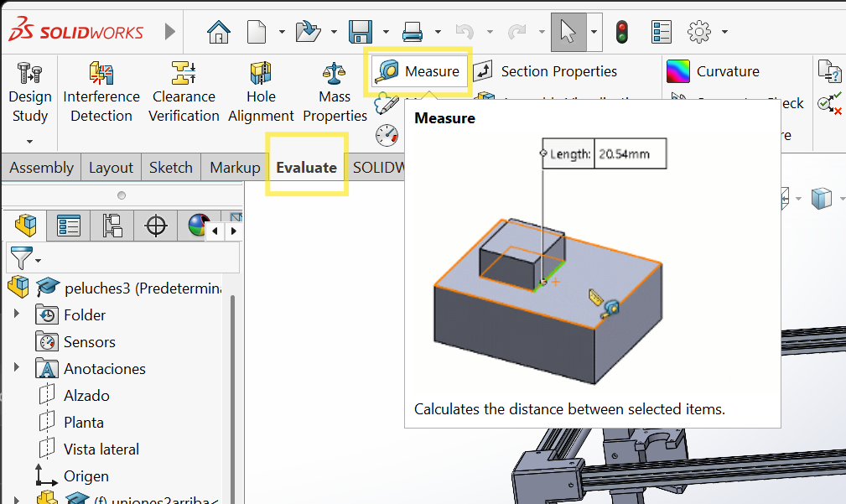Open the Select tool dropdown arrow

coord(594,32)
